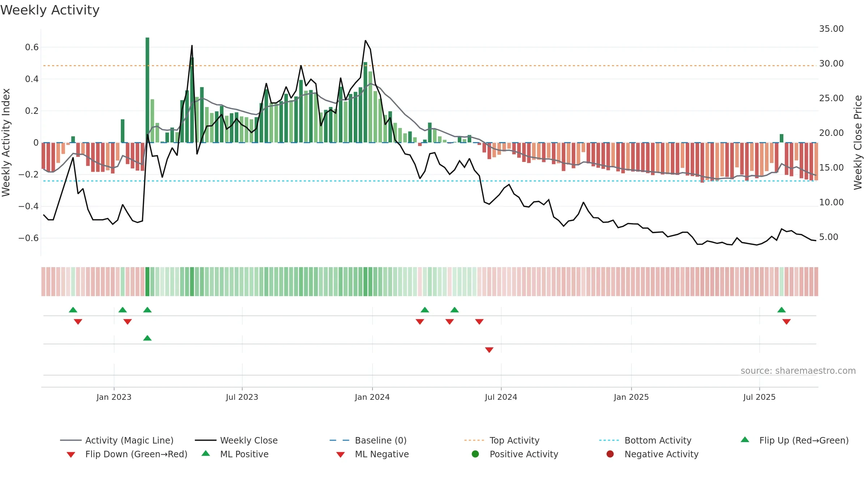Click the 0.6 activity index axis value
This screenshot has width=868, height=488.
pos(32,47)
